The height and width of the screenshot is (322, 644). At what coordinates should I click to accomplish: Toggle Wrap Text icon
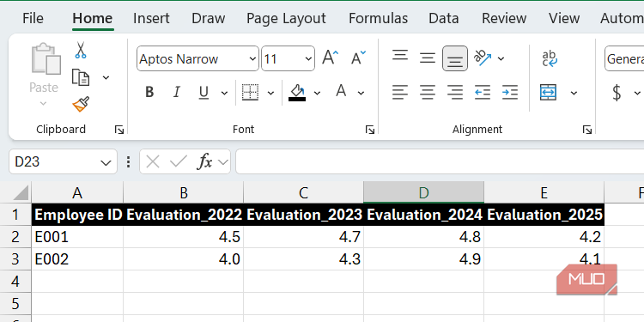coord(550,58)
